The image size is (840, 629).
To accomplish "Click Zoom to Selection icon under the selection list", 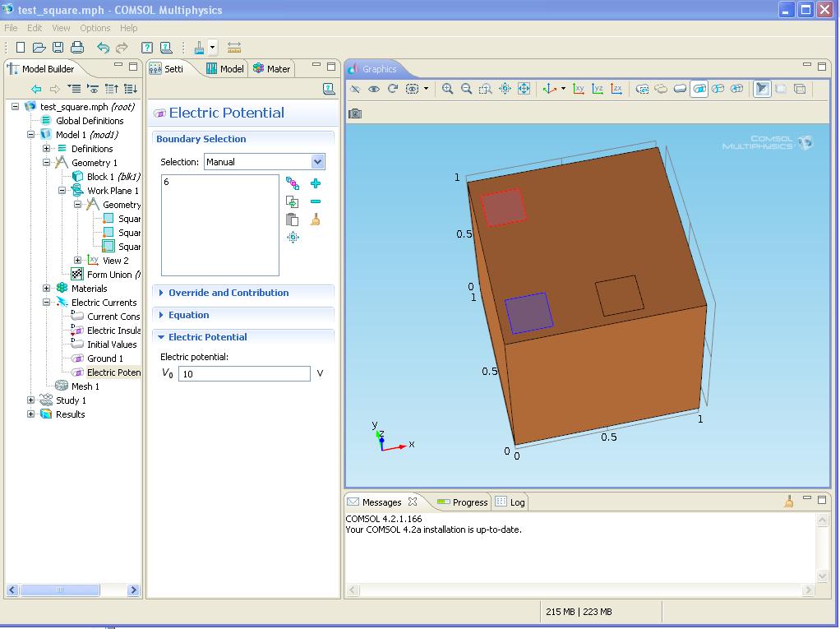I will [x=293, y=238].
